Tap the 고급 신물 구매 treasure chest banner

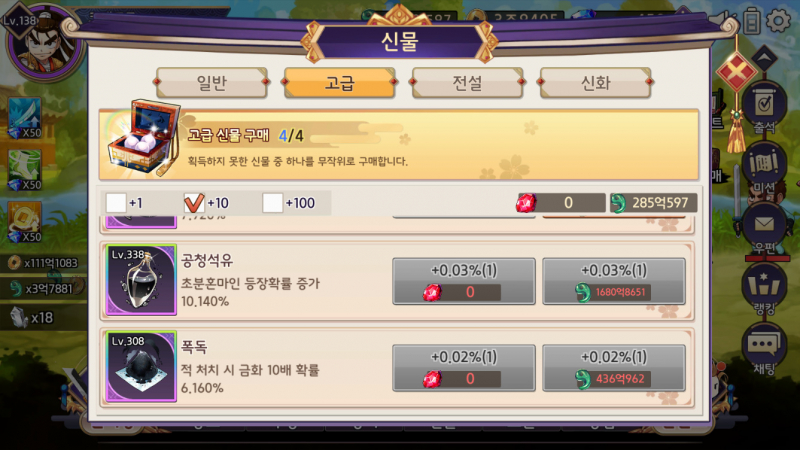point(398,145)
